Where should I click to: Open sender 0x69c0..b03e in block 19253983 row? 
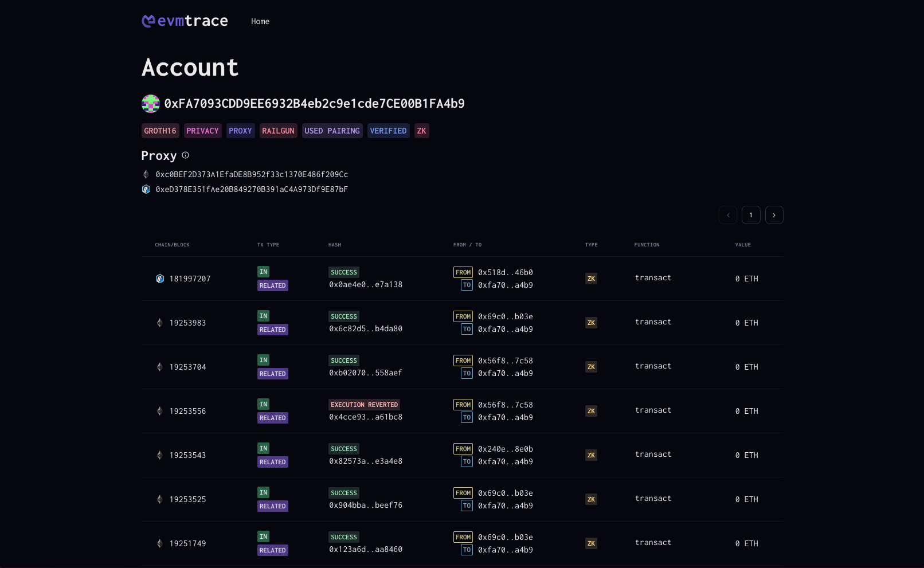pos(506,316)
